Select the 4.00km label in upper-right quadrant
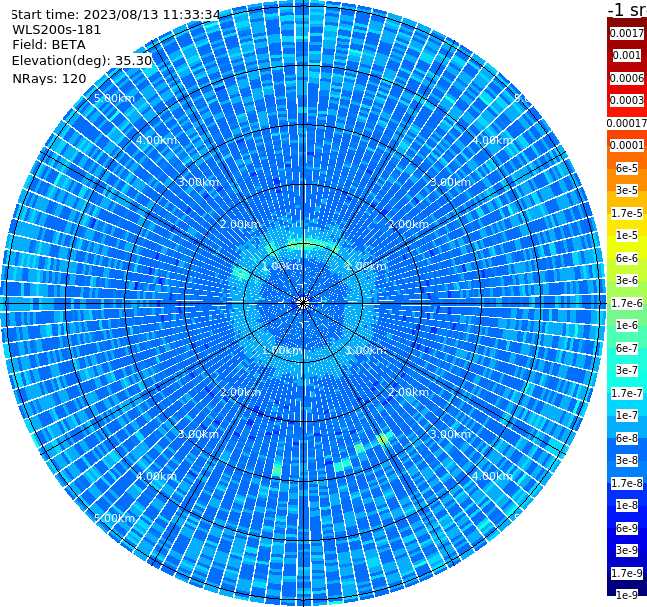This screenshot has width=647, height=607. point(492,140)
